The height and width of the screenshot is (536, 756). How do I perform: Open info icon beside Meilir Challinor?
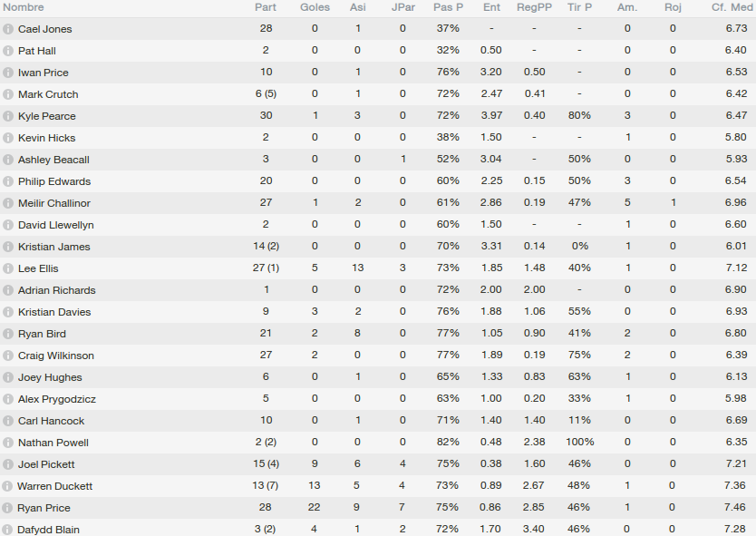pyautogui.click(x=8, y=203)
